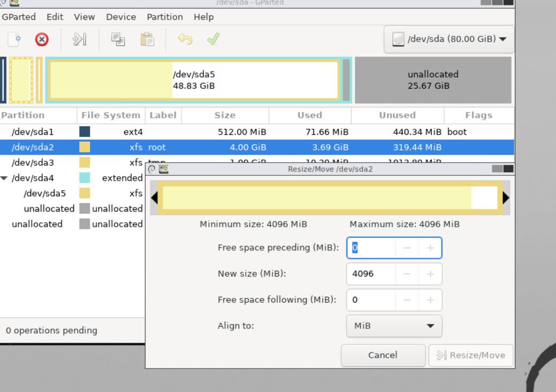The height and width of the screenshot is (392, 556).
Task: Select the /dev/sda5 block in disk map
Action: [x=194, y=80]
